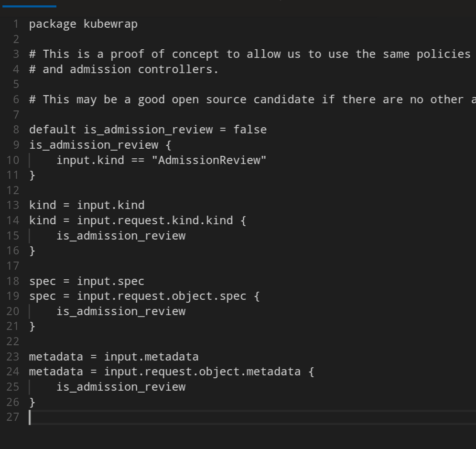Click the closing brace on line 16
Image resolution: width=476 pixels, height=449 pixels.
(x=32, y=250)
